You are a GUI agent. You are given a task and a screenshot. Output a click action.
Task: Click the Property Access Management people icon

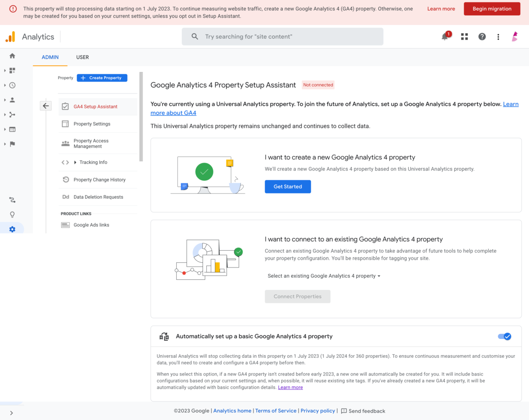(x=65, y=143)
